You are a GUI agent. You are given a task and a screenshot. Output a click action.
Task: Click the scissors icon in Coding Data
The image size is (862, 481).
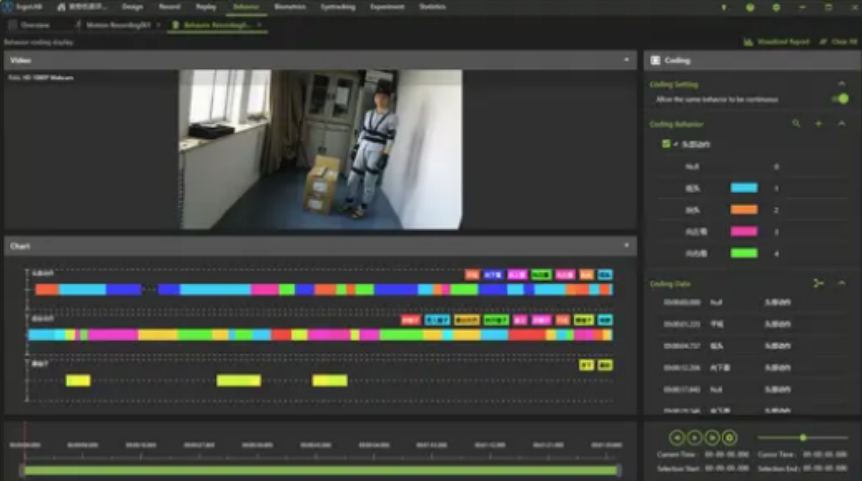coord(818,284)
